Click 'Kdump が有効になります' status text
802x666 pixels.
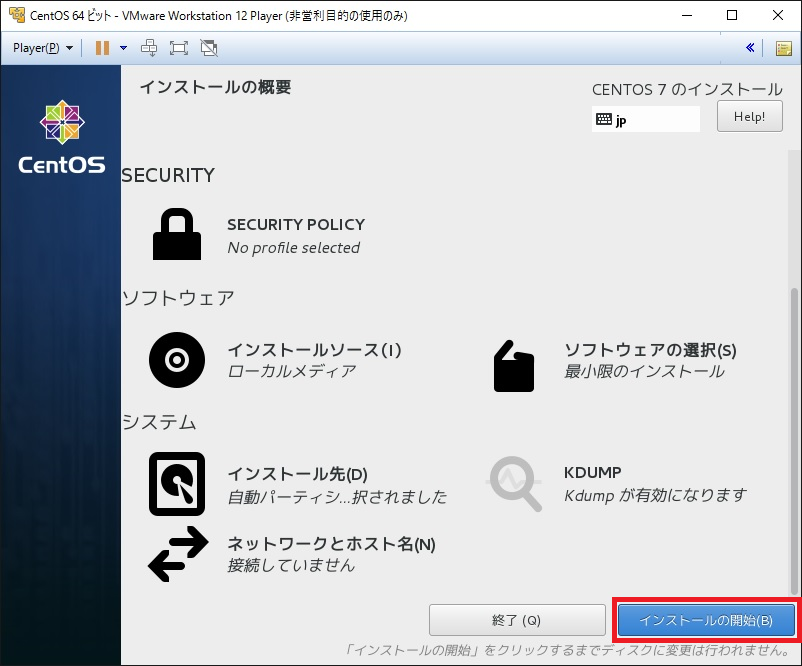click(655, 495)
